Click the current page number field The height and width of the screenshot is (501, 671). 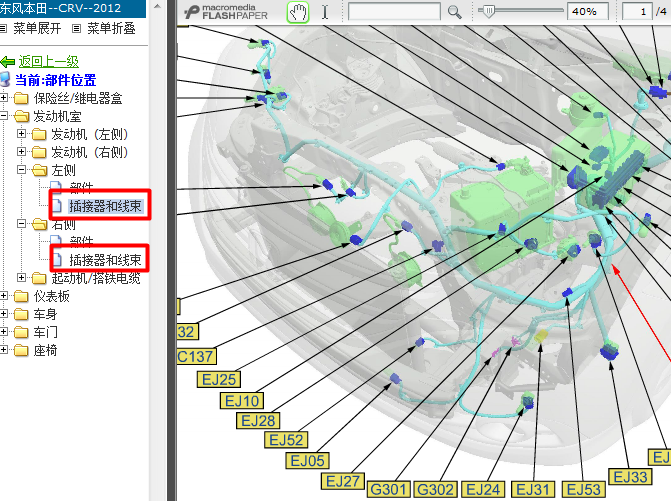point(636,12)
